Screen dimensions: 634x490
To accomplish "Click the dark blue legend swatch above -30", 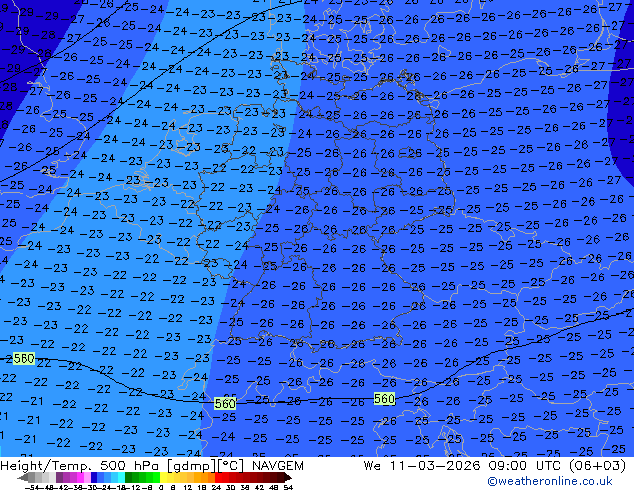I will pos(94,477).
